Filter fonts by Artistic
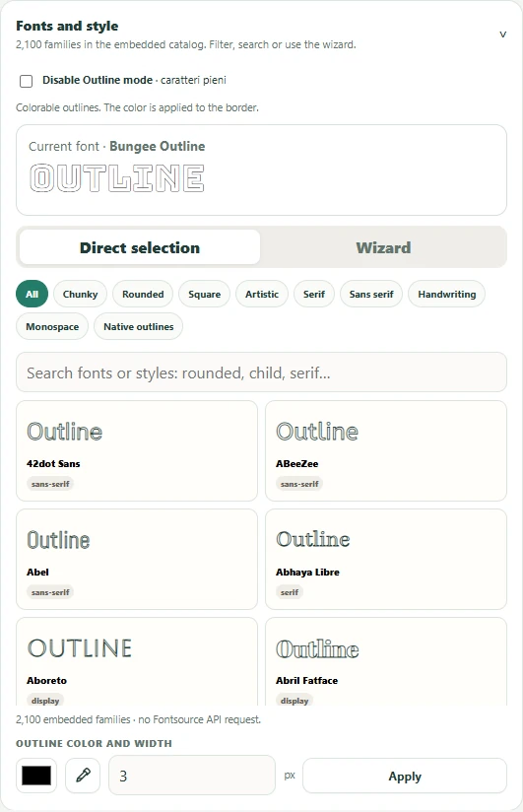Image resolution: width=523 pixels, height=812 pixels. point(262,294)
